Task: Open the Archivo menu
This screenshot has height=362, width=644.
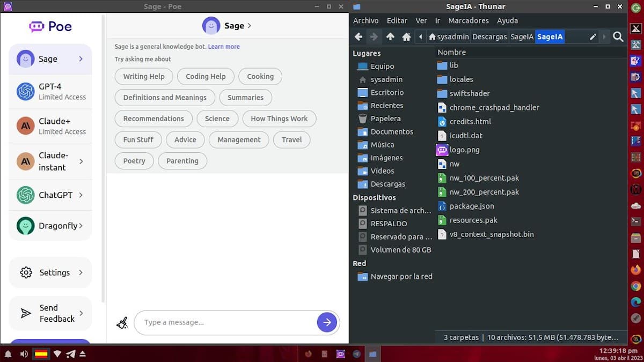Action: (365, 20)
